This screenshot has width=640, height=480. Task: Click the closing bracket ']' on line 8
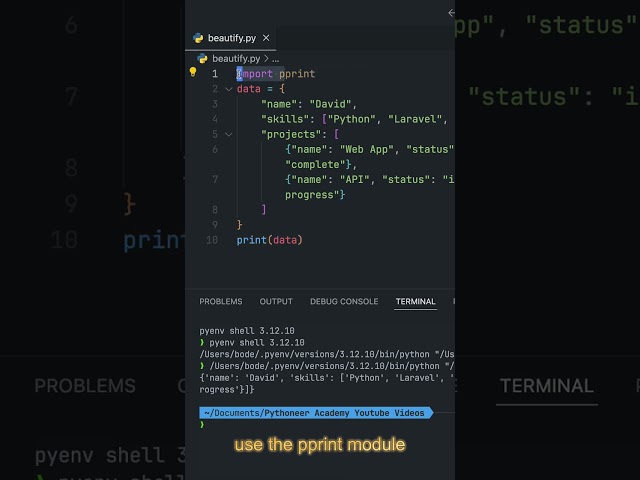[x=264, y=210]
